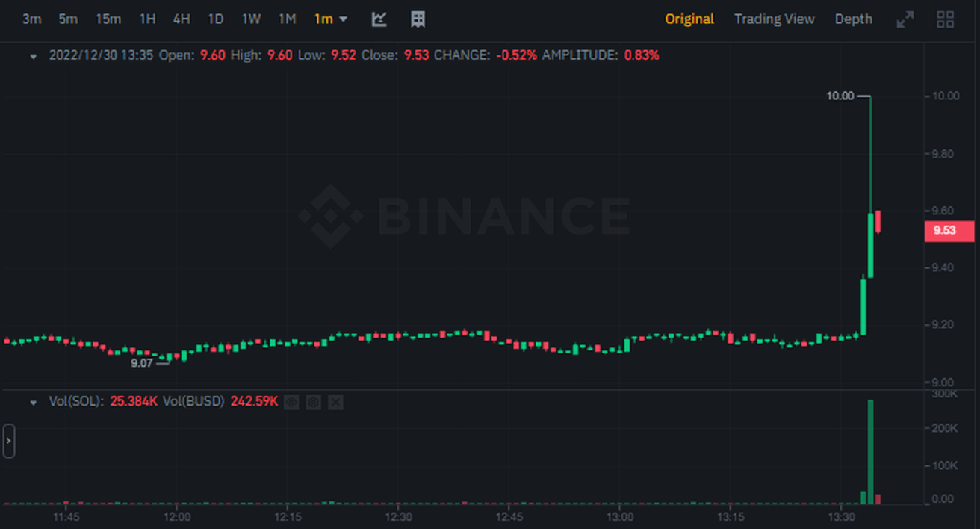The image size is (980, 529).
Task: Select the 4H timeframe
Action: click(182, 19)
